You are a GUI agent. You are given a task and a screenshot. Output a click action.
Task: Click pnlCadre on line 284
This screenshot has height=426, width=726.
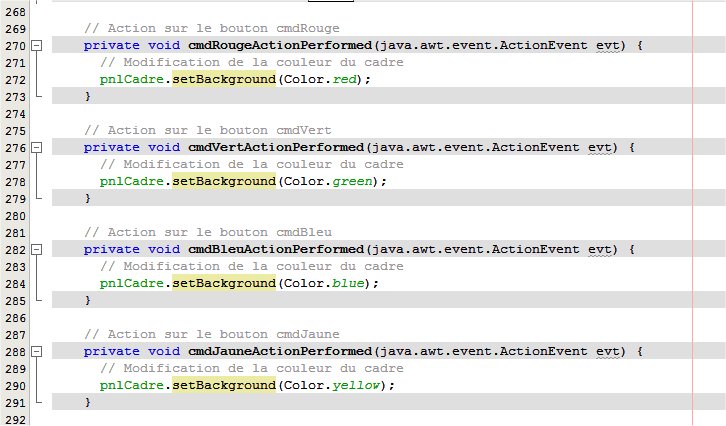click(131, 283)
